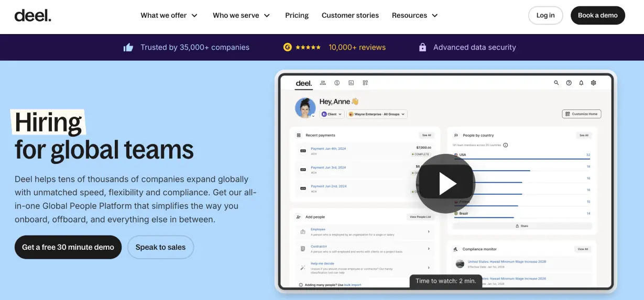This screenshot has width=644, height=300.
Task: Click the deel. logo inside the dashboard preview
Action: (304, 83)
